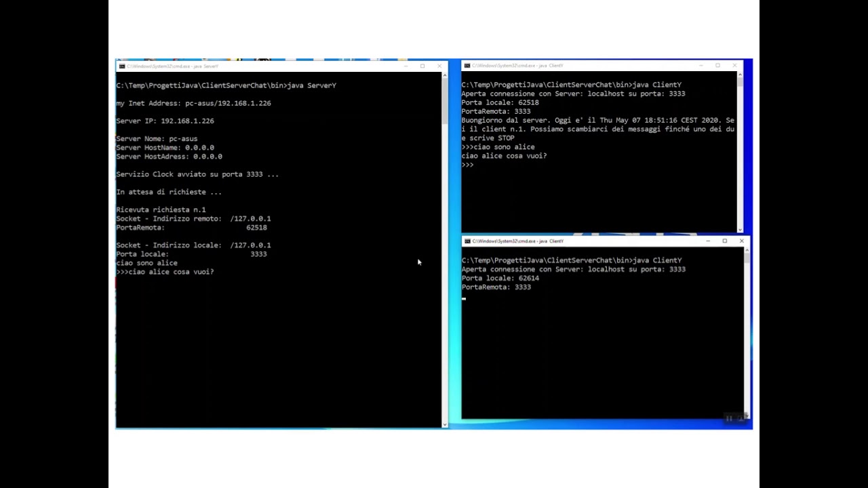Maximize the ClientY window showing port 62518

click(x=717, y=66)
